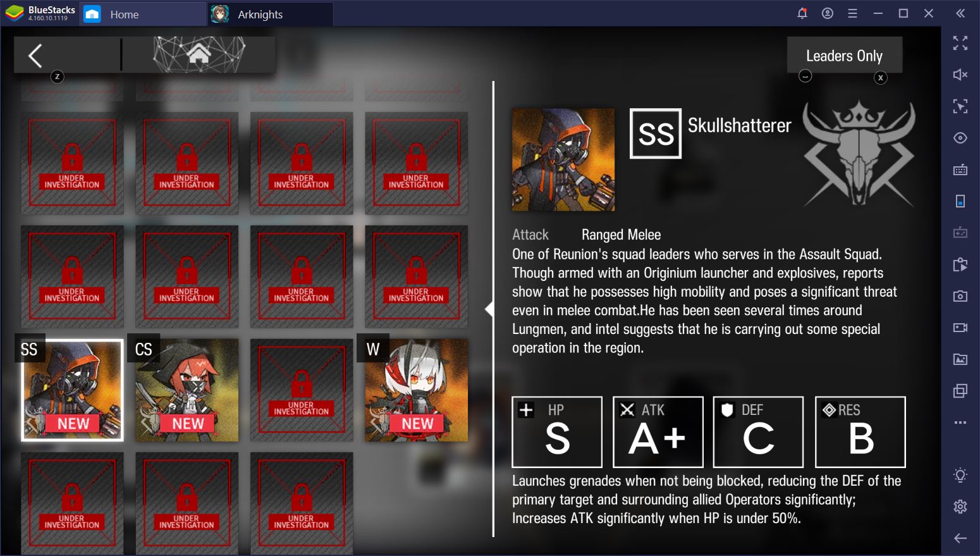The image size is (980, 556).
Task: Click the 'Attack' label text
Action: tap(530, 235)
